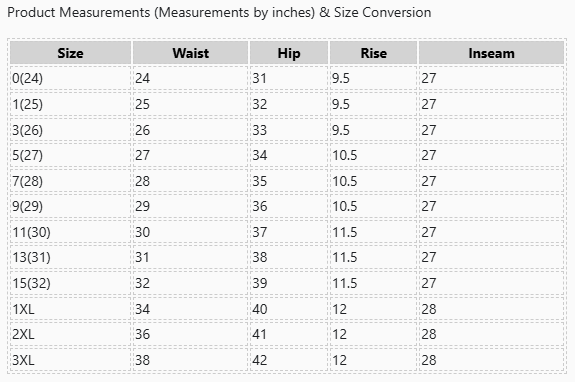Select the 5(27) size cell
Viewport: 575px width, 382px height.
pos(70,155)
